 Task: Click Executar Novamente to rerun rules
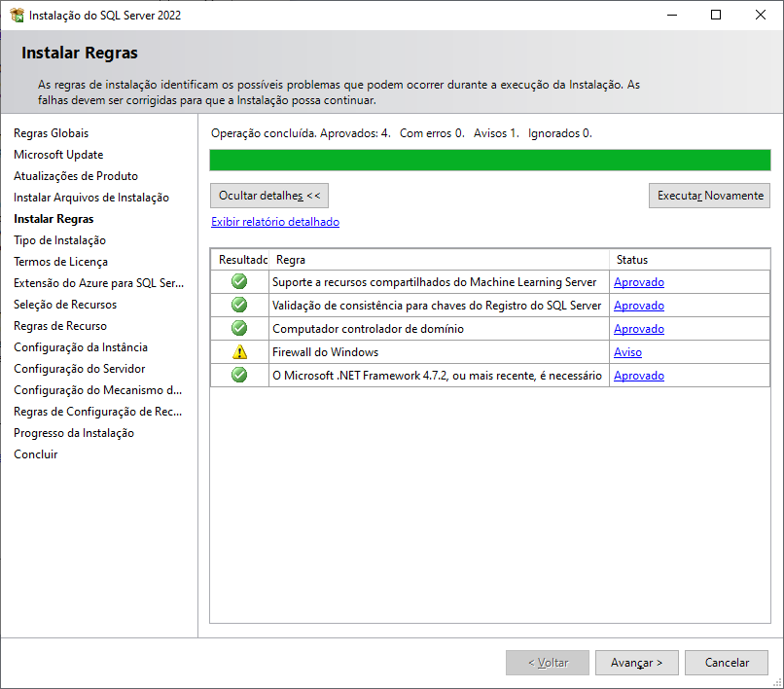click(x=709, y=196)
